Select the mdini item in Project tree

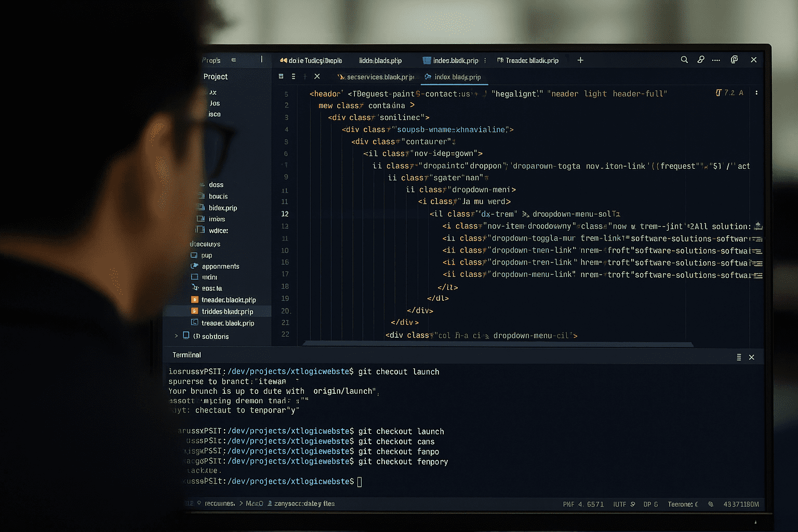(x=209, y=277)
